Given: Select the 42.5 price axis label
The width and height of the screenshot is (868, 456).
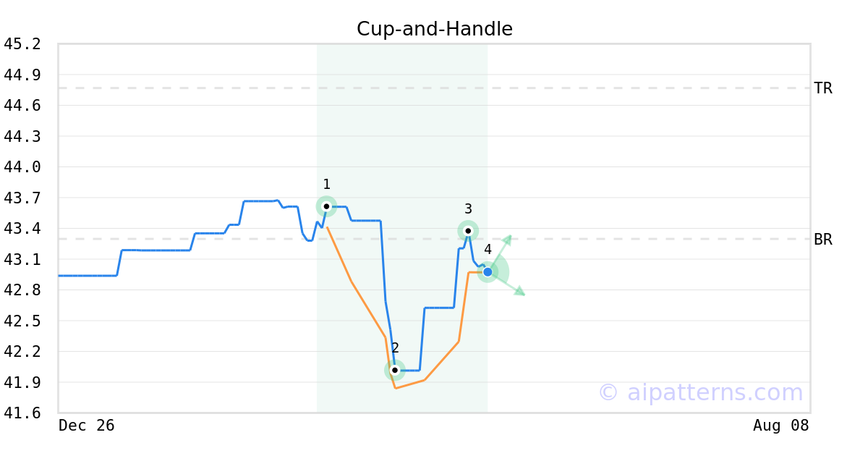Looking at the screenshot, I should tap(22, 321).
